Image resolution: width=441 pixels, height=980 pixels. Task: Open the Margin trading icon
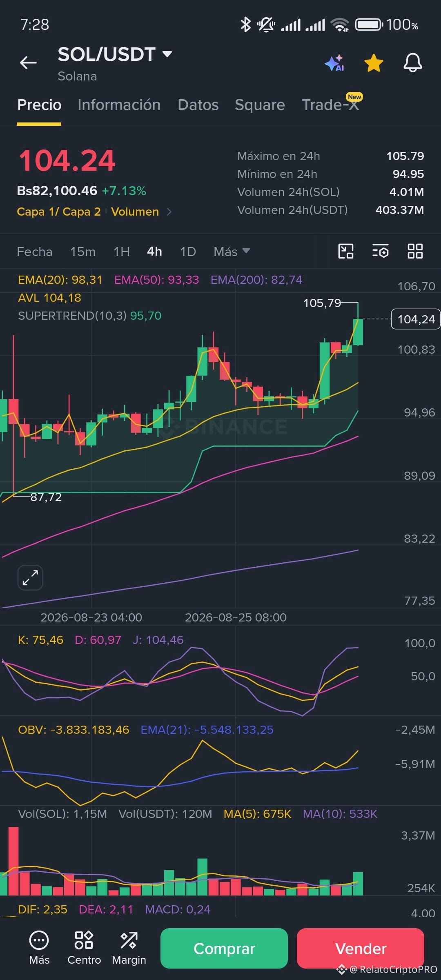click(x=129, y=948)
